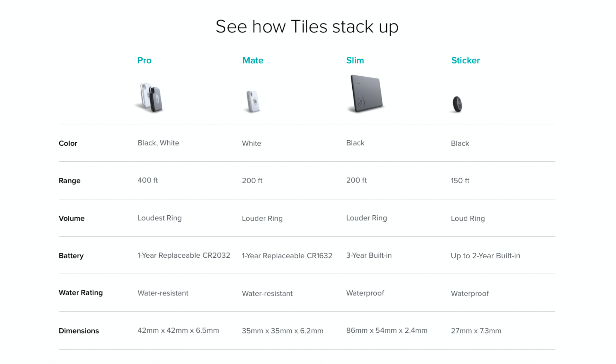This screenshot has height=364, width=616.
Task: Click the 400 ft range value
Action: click(148, 180)
